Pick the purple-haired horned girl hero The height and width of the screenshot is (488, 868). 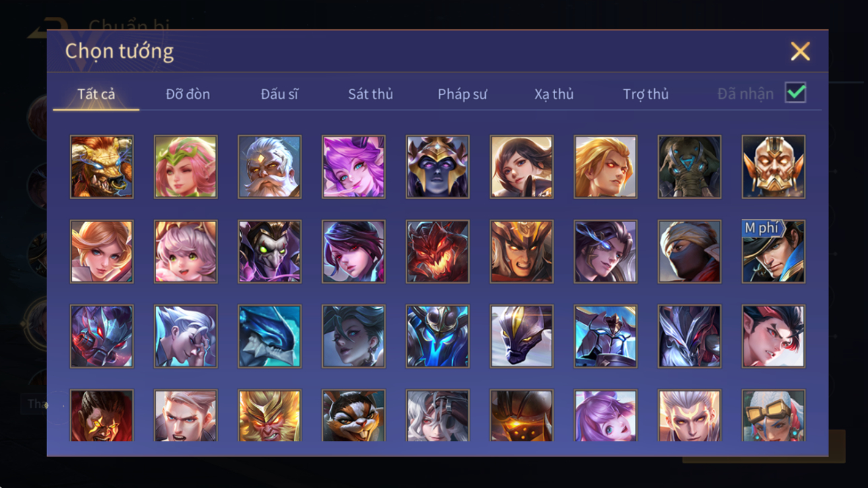353,167
